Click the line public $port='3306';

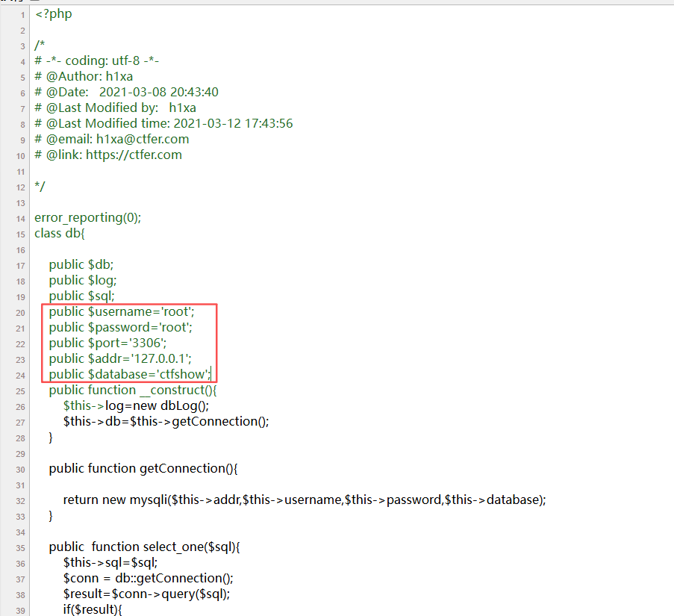click(x=108, y=343)
